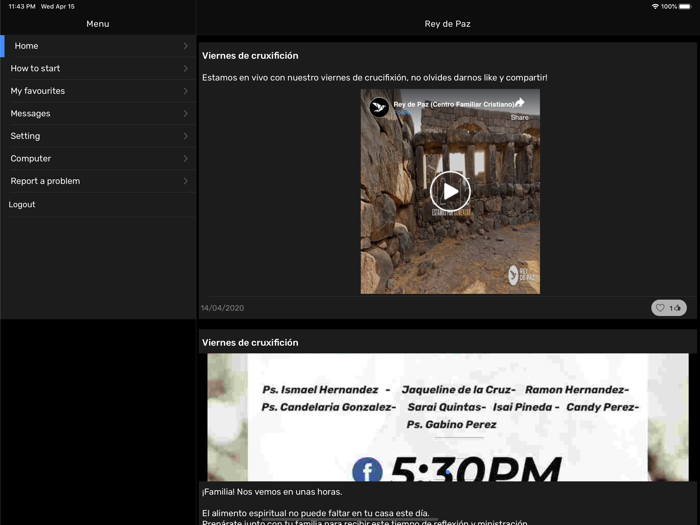700x525 pixels.
Task: Tap the Rey de Paz dove avatar
Action: (379, 107)
